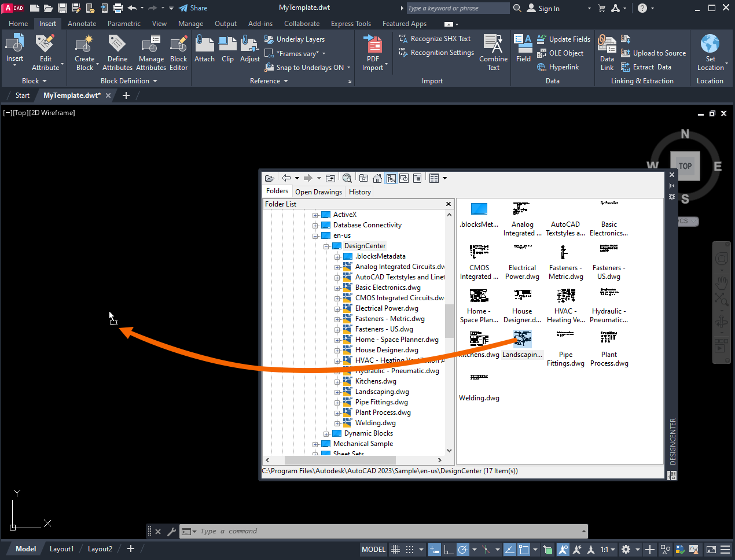This screenshot has height=560, width=735.
Task: Open Data Link manager
Action: click(607, 52)
